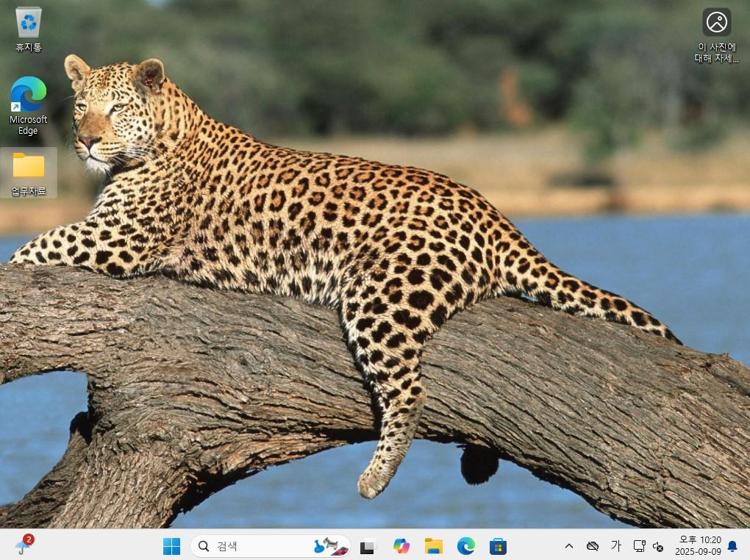Open File Explorer from the taskbar

433,546
